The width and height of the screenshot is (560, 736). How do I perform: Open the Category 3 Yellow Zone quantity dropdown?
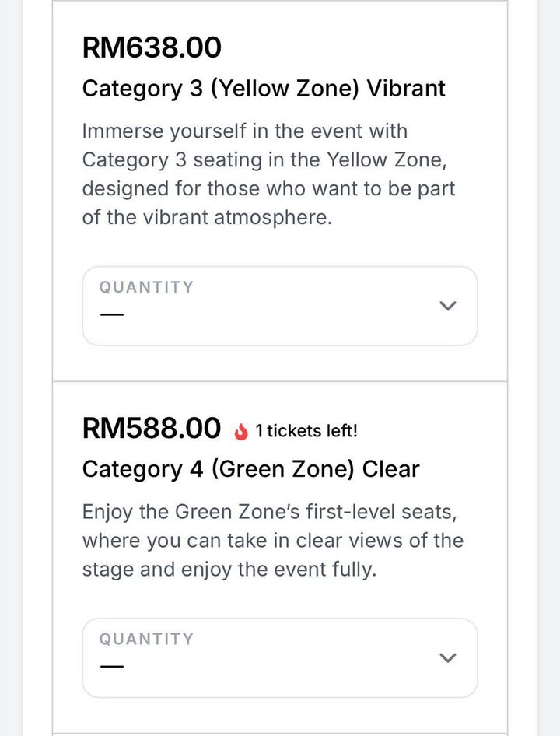pos(279,306)
